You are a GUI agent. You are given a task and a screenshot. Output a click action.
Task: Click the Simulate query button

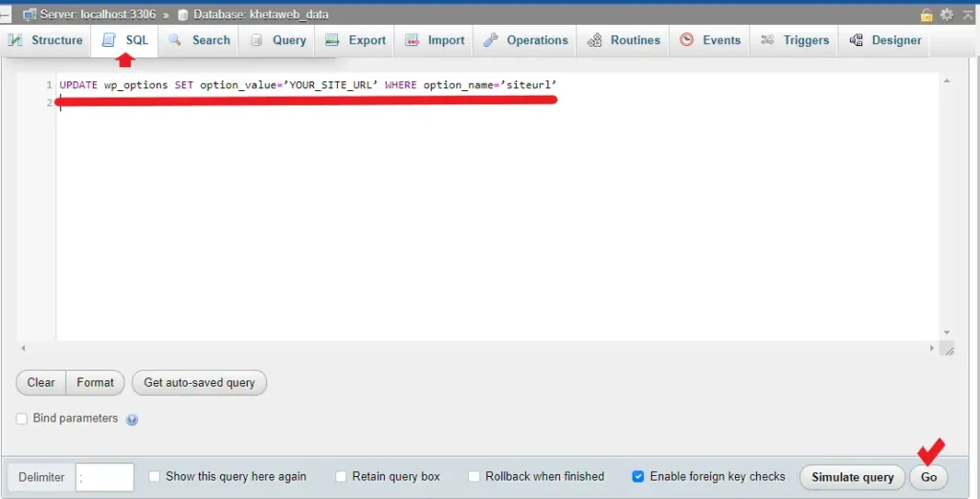[853, 477]
